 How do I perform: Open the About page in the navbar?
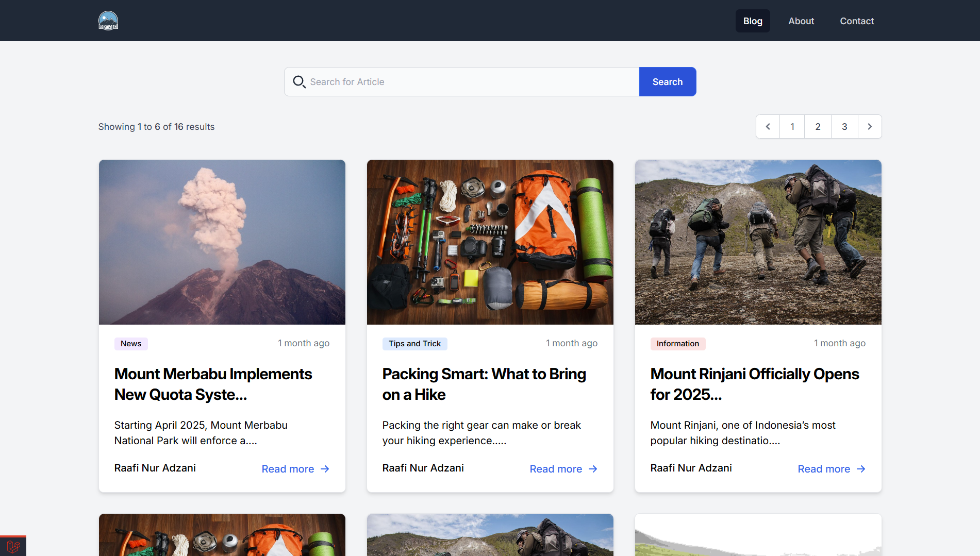point(801,21)
